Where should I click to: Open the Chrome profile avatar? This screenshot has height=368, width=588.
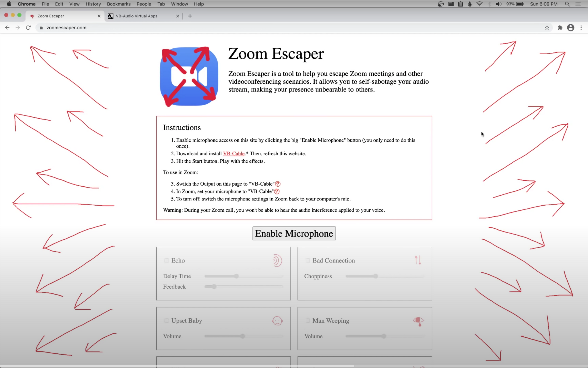(x=571, y=28)
